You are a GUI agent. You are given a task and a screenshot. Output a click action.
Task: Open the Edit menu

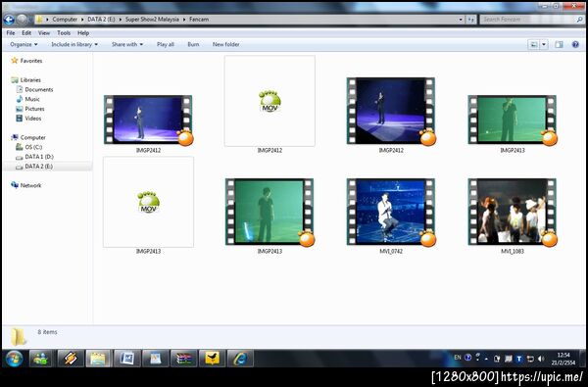point(26,33)
